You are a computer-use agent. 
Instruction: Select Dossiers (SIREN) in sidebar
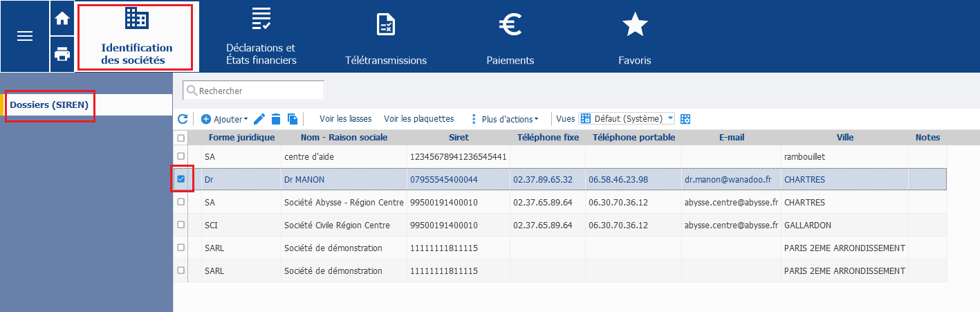[x=49, y=104]
